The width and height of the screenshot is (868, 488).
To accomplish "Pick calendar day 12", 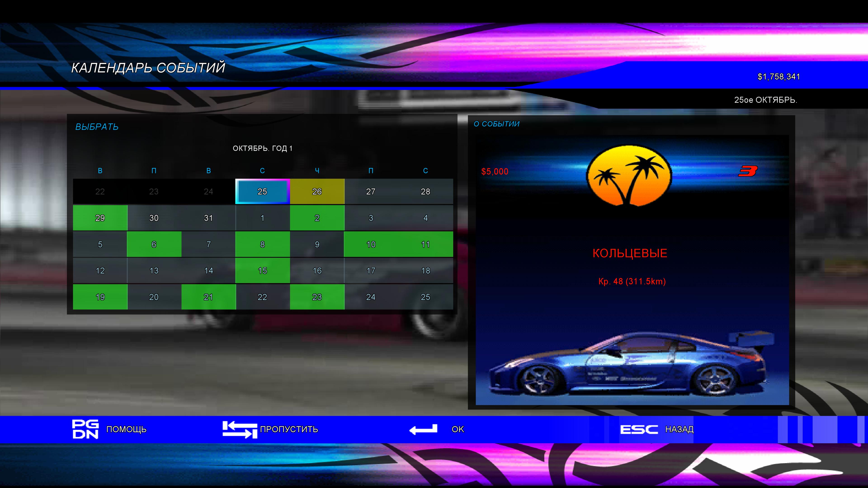I will point(100,270).
